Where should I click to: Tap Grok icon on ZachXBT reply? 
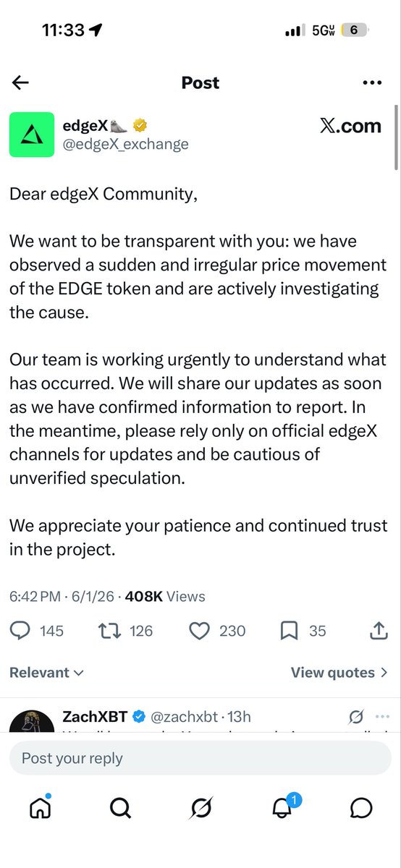355,718
